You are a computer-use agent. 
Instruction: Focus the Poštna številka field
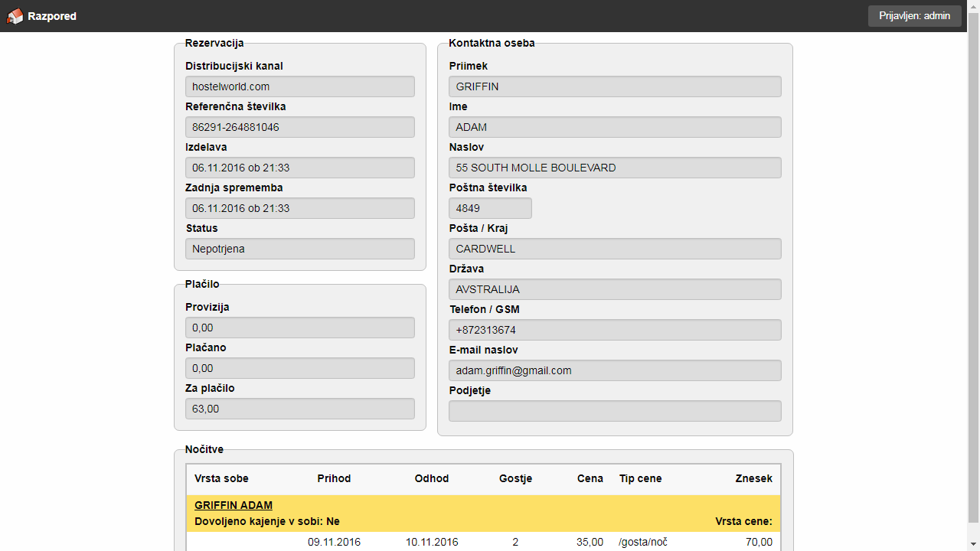(489, 208)
